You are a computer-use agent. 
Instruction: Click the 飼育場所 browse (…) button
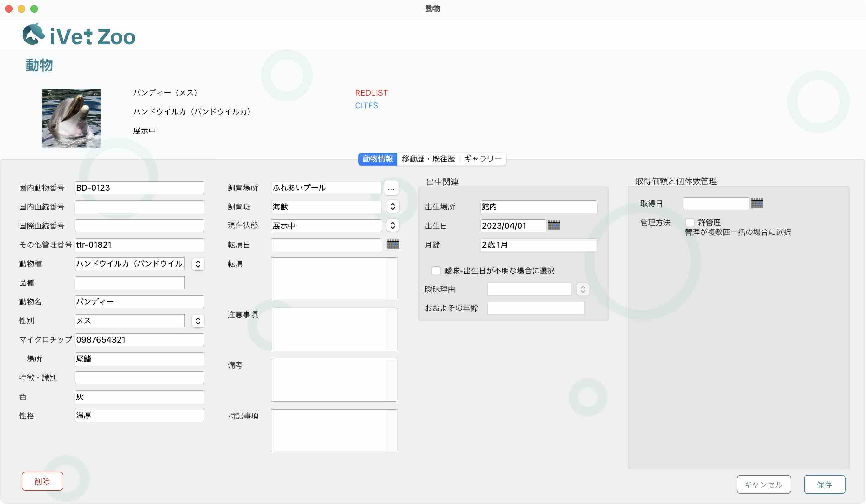[391, 187]
